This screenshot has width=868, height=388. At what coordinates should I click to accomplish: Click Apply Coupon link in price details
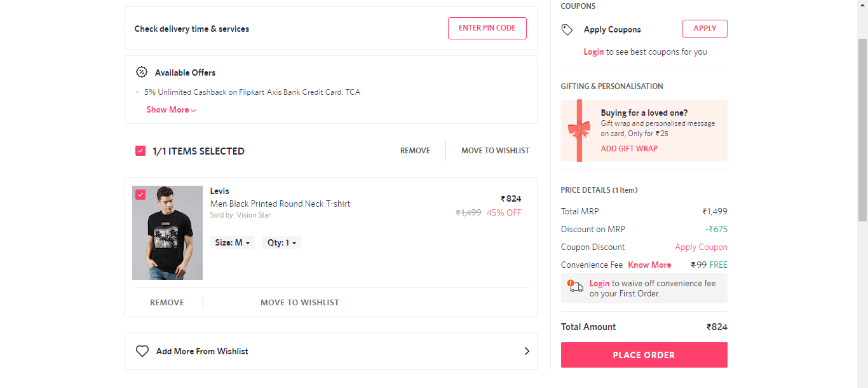coord(701,247)
